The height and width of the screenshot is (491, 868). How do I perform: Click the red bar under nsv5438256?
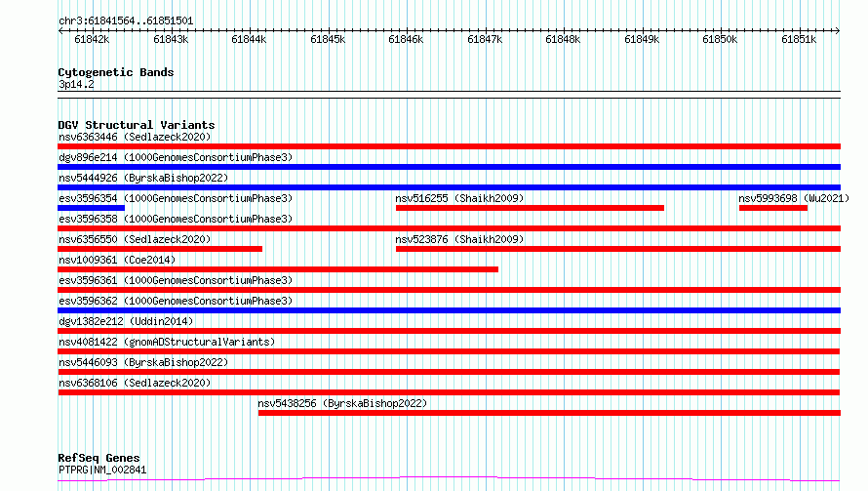(x=549, y=413)
